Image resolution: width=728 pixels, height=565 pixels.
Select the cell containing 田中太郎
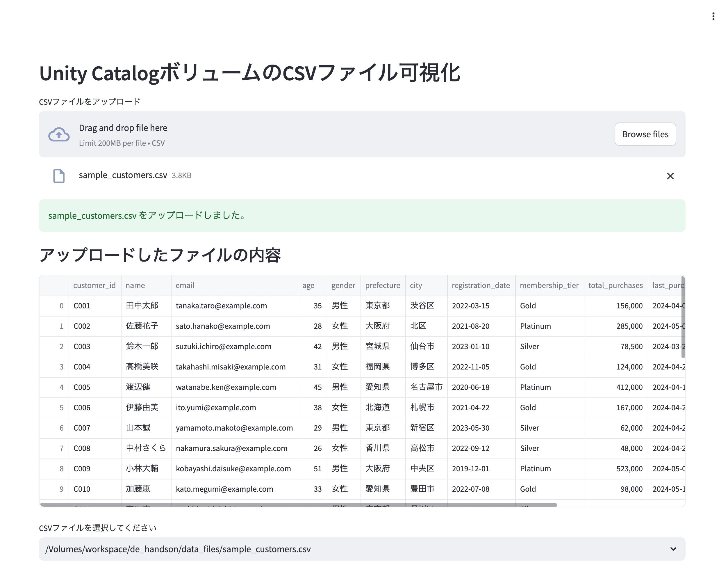coord(146,305)
